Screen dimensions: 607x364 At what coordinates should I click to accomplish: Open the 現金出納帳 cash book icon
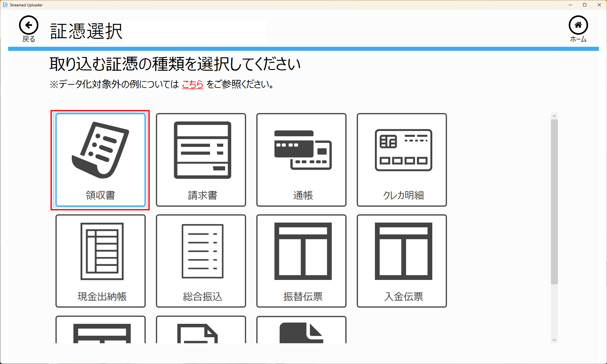pyautogui.click(x=102, y=251)
